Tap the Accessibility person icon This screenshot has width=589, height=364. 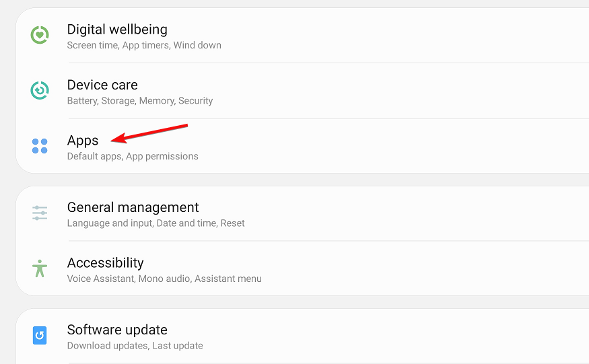point(40,268)
